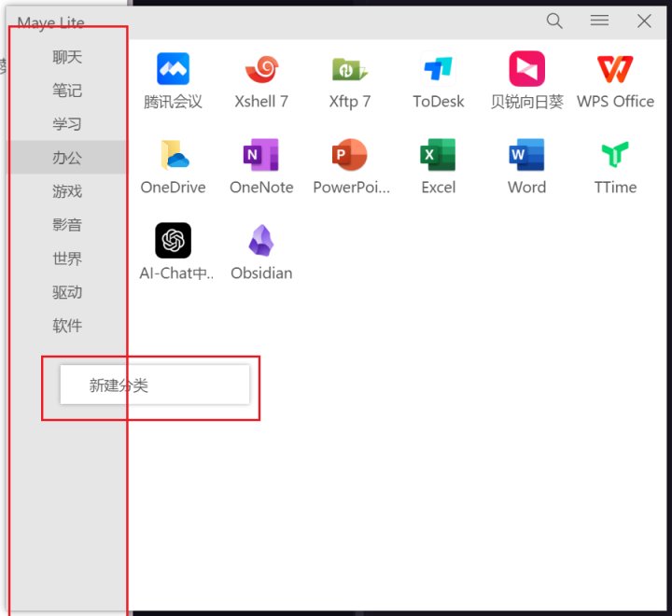Open the hamburger menu in title bar

pos(599,21)
